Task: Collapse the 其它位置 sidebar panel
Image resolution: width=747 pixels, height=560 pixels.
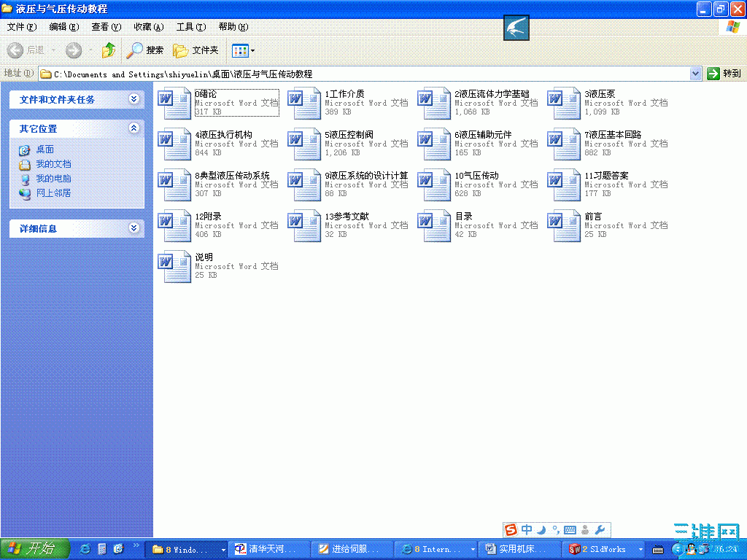Action: click(x=133, y=128)
